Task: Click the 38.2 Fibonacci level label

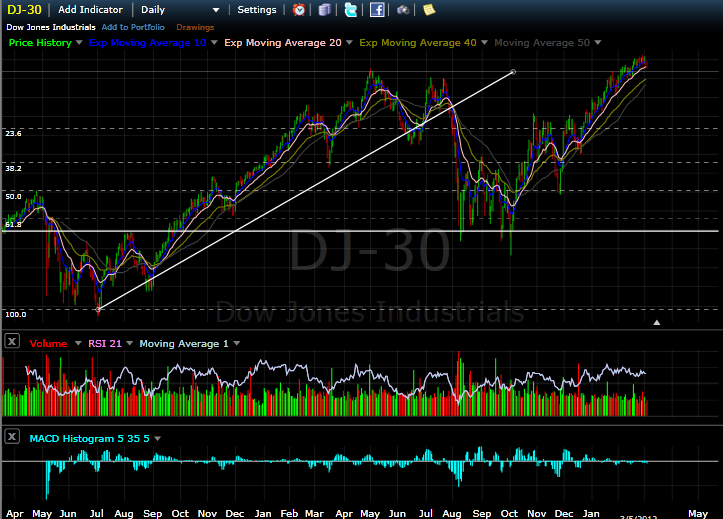Action: click(x=13, y=168)
